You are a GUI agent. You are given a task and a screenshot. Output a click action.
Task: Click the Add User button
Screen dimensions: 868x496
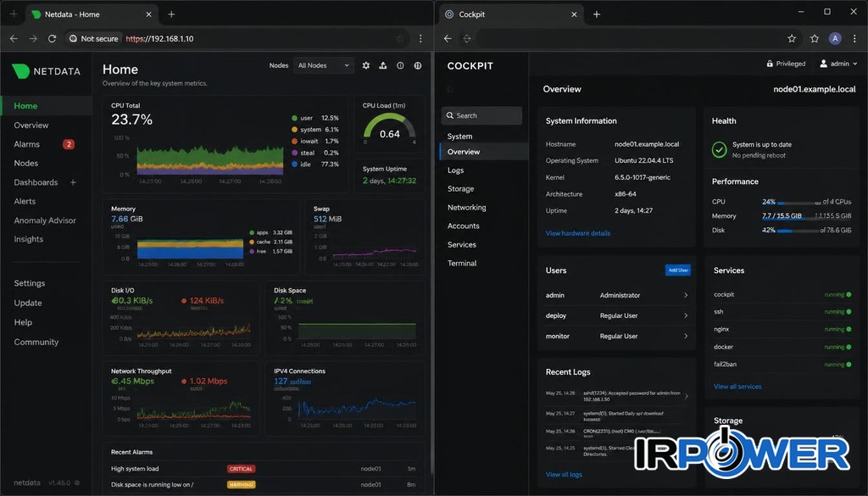677,270
